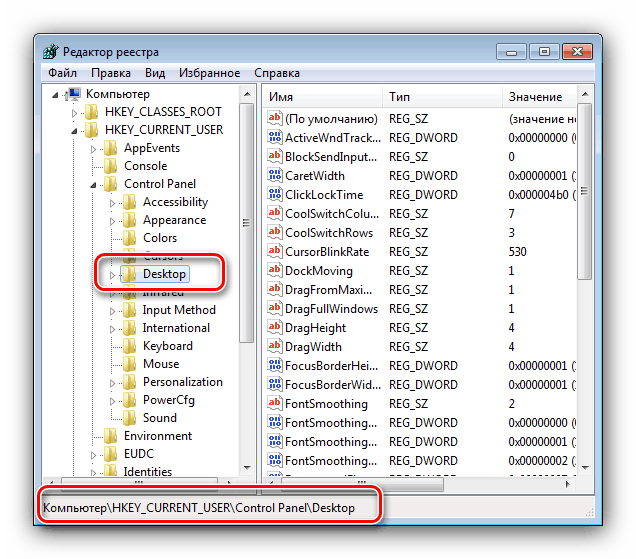Select the CoolSwitchRows value name
Screen dimensions: 636x559
[x=329, y=232]
